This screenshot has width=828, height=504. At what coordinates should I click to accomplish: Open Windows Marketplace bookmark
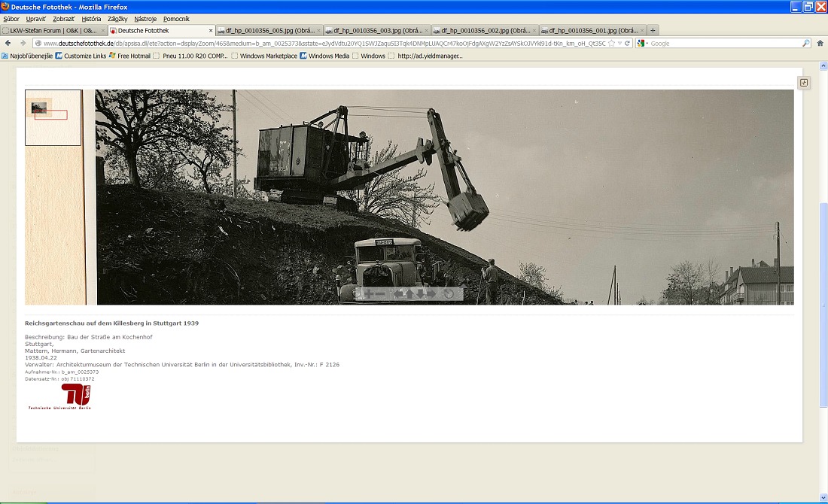coord(268,56)
